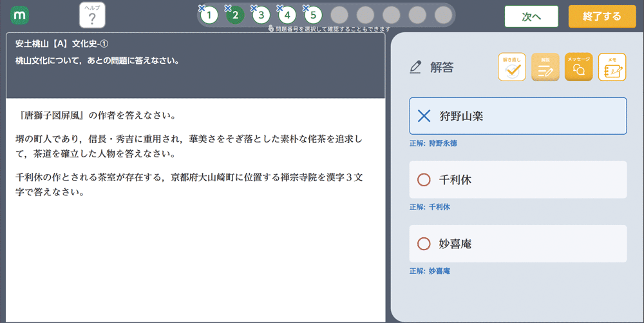Select the 妙喜庵 answer field
The image size is (644, 323).
(518, 244)
